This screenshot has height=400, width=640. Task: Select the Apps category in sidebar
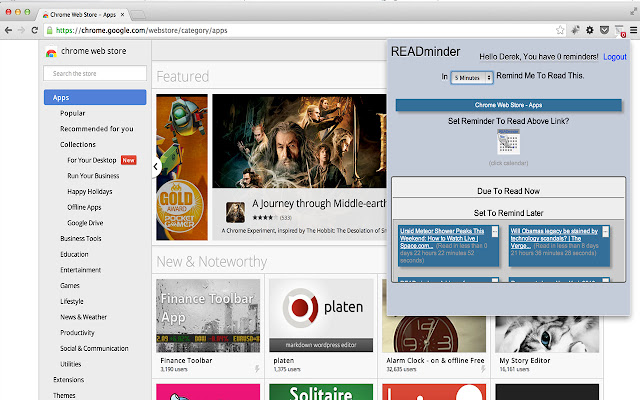coord(95,98)
